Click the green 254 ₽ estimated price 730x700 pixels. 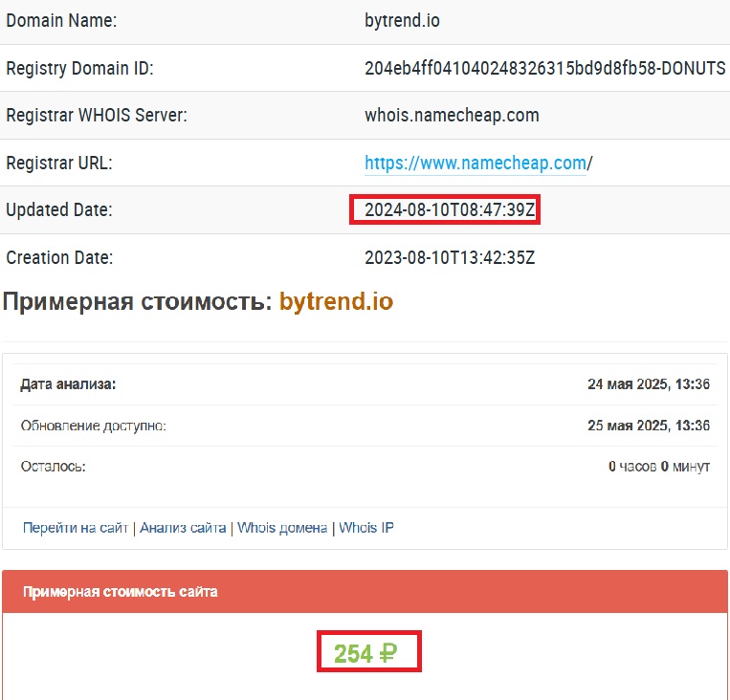pyautogui.click(x=368, y=654)
